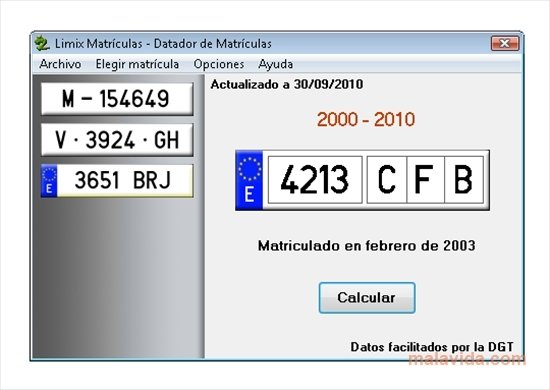Click the letter field showing C

click(x=387, y=180)
